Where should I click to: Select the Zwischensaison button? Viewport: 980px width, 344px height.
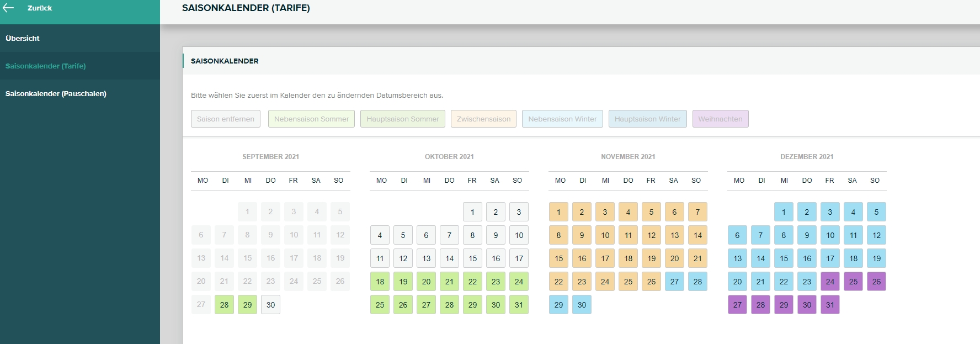point(483,119)
